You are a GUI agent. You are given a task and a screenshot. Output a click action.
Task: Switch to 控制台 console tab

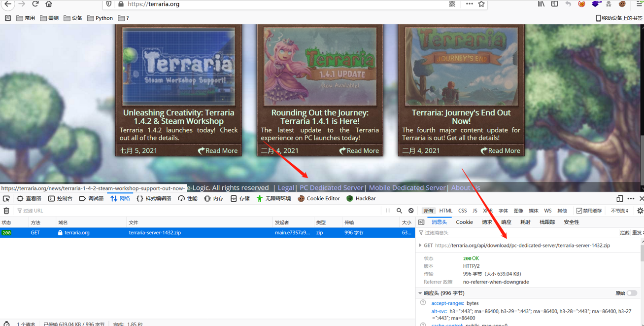click(x=60, y=199)
